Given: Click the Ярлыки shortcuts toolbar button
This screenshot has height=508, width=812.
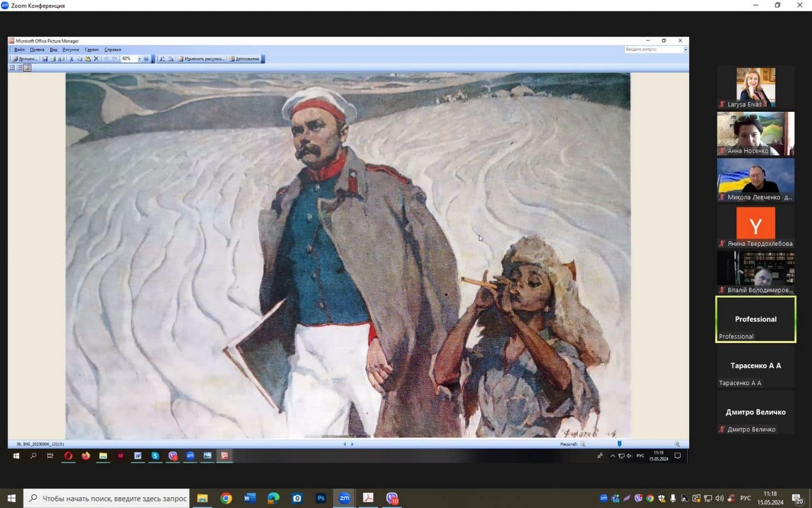Looking at the screenshot, I should pyautogui.click(x=25, y=59).
